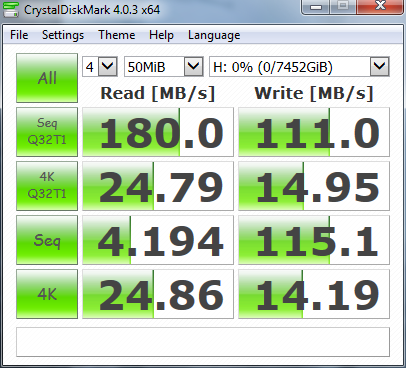This screenshot has height=368, width=406.
Task: Expand the test count dropdown showing 4
Action: tap(108, 67)
